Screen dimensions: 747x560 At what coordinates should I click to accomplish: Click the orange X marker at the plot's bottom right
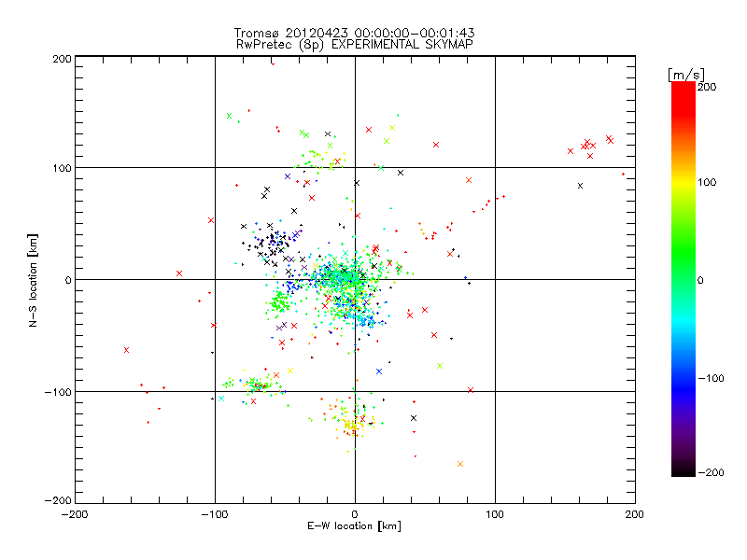click(x=460, y=464)
